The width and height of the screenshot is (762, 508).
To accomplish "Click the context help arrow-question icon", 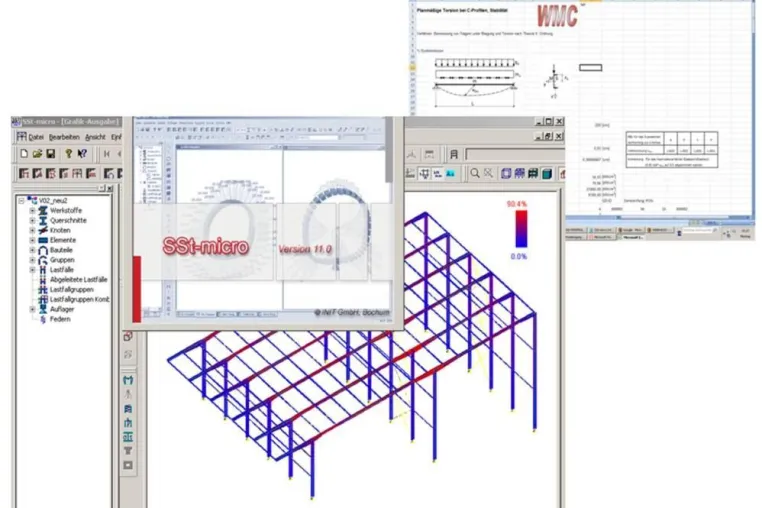I will 82,154.
